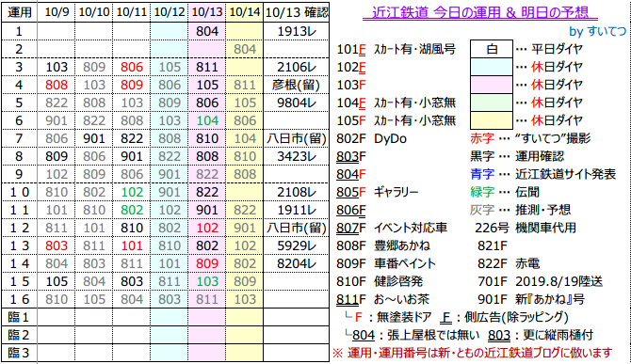Click the 807F イベント対応車 legend entry

(x=392, y=228)
